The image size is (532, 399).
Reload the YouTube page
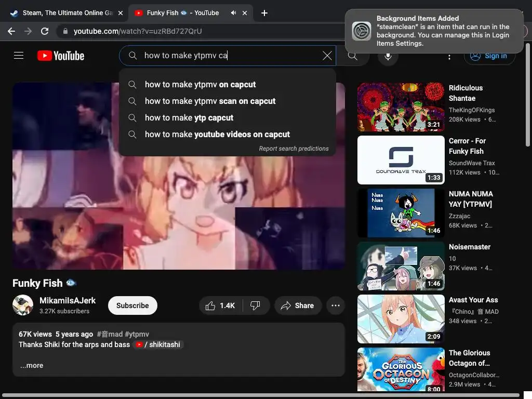[x=45, y=31]
